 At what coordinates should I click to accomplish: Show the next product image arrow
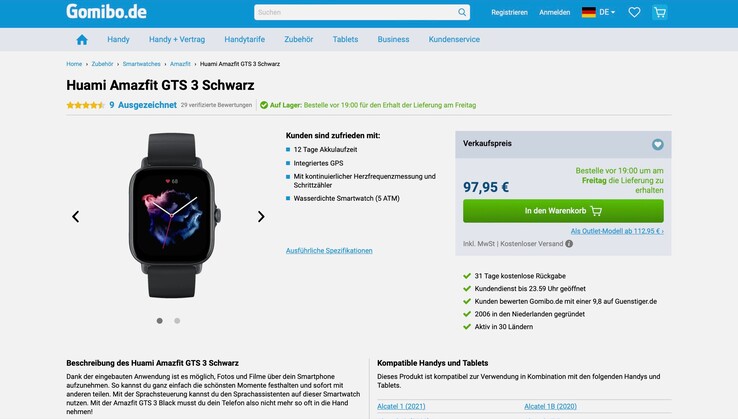[x=261, y=216]
